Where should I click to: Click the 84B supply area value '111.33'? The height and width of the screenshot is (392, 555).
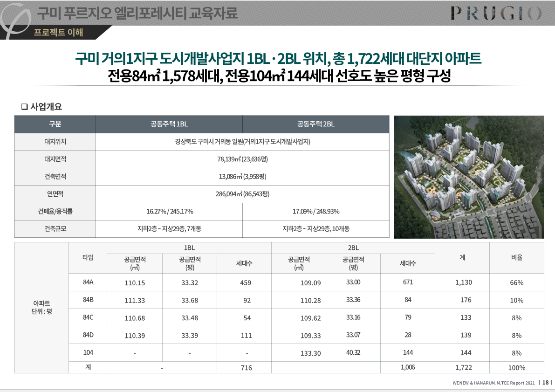click(135, 301)
